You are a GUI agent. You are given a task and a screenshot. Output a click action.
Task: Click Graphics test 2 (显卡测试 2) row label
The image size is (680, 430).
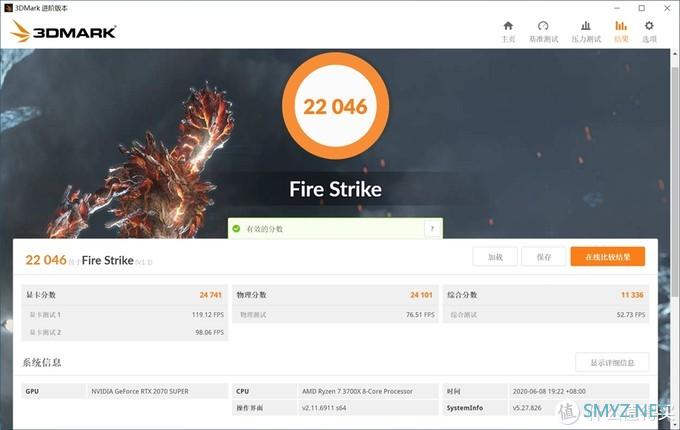[x=45, y=332]
